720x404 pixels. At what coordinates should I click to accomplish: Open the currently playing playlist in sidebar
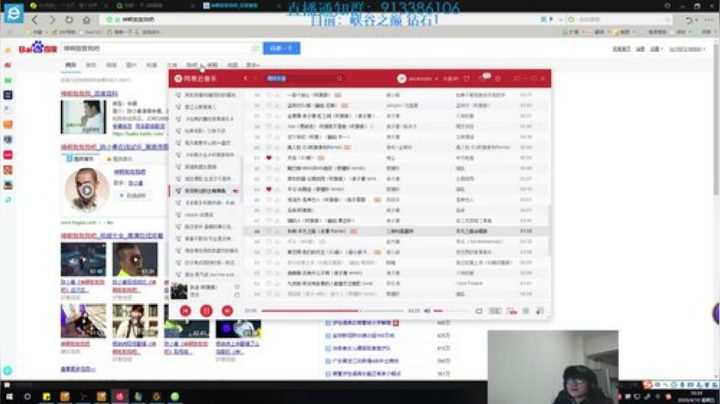[205, 191]
